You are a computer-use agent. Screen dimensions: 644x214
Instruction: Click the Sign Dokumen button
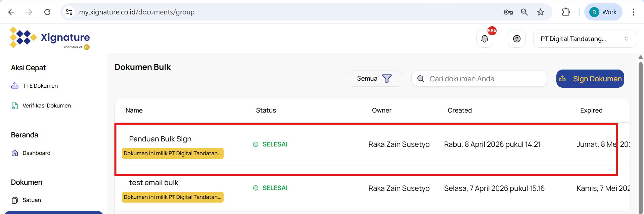590,79
